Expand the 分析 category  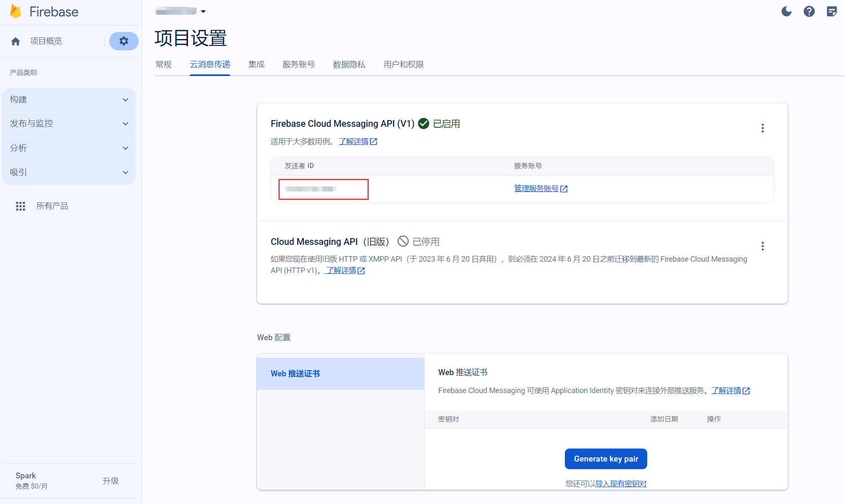point(68,148)
